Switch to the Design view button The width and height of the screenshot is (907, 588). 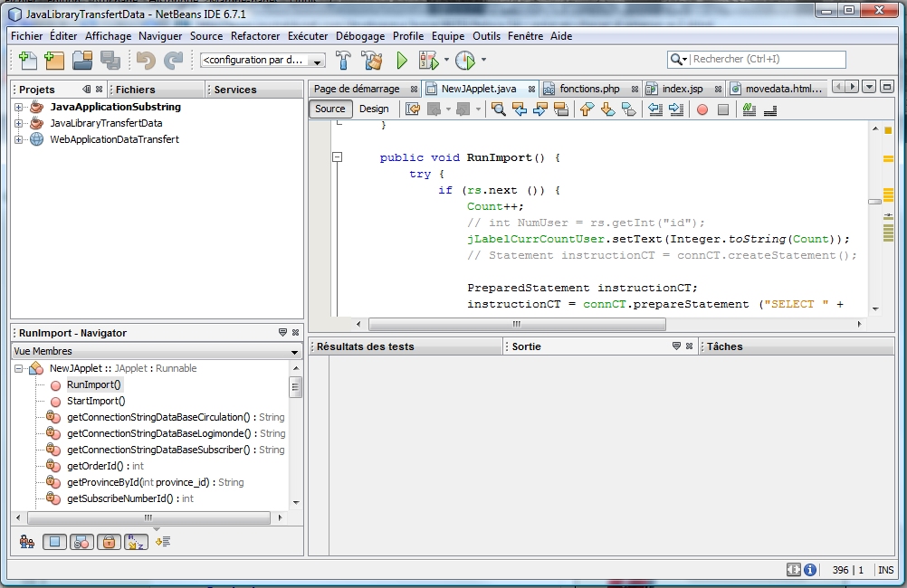[x=374, y=109]
